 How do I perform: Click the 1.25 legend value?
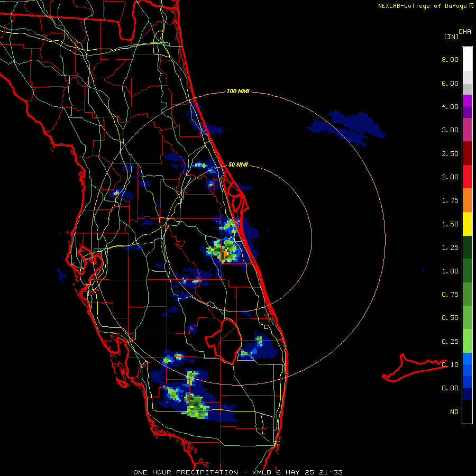[x=450, y=248]
